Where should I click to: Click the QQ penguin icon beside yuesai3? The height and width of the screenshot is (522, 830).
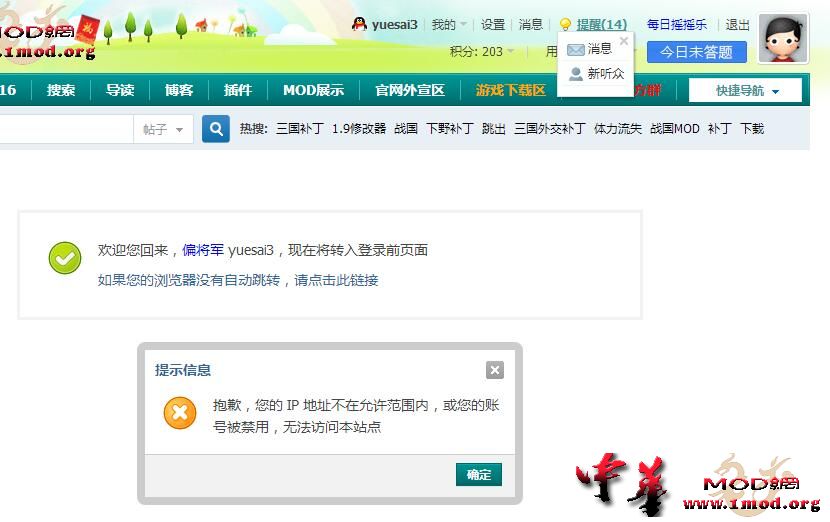[x=359, y=24]
